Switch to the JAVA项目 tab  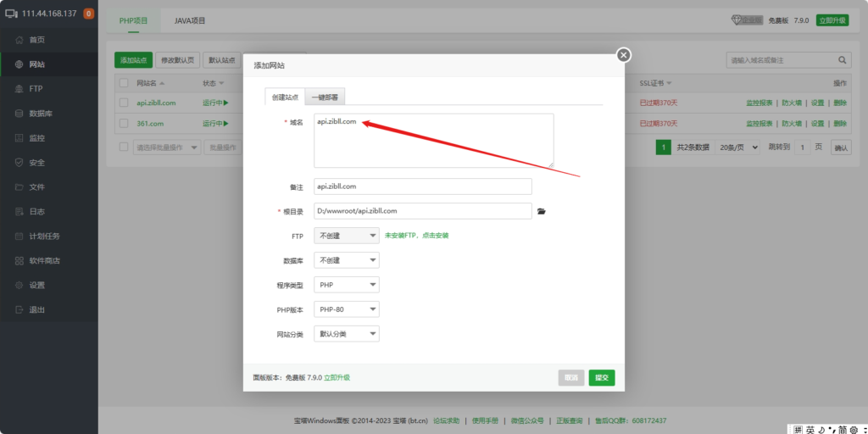[x=190, y=20]
